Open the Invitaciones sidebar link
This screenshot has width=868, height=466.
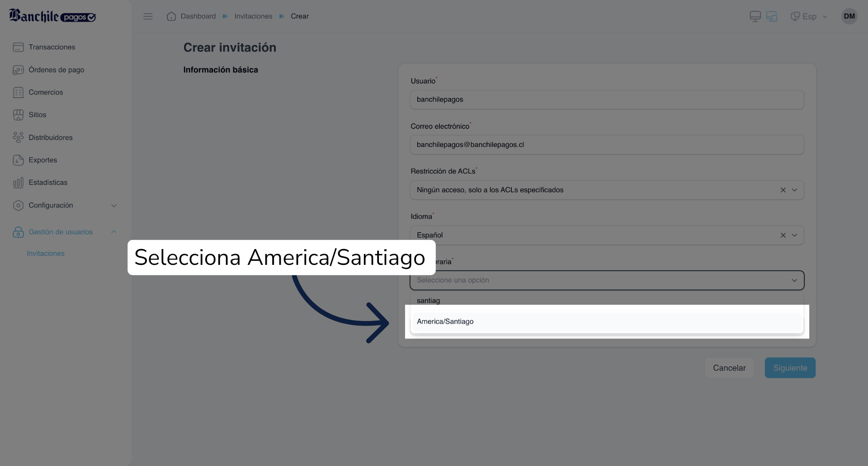[x=46, y=254]
